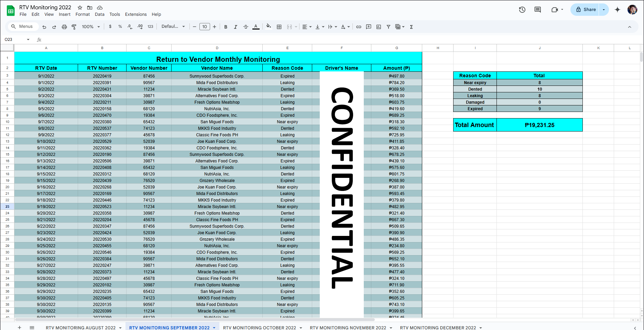The image size is (644, 330).
Task: Open the horizontal align dropdown
Action: (307, 27)
